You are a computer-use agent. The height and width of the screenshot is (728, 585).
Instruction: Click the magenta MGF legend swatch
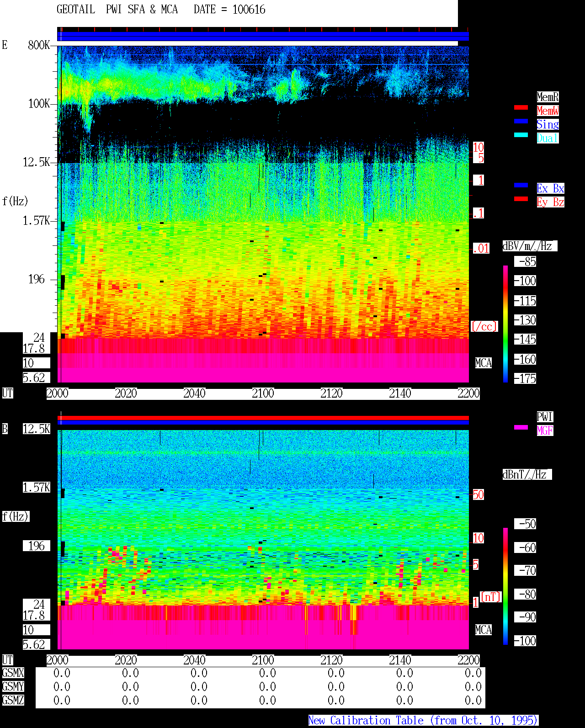click(x=521, y=427)
